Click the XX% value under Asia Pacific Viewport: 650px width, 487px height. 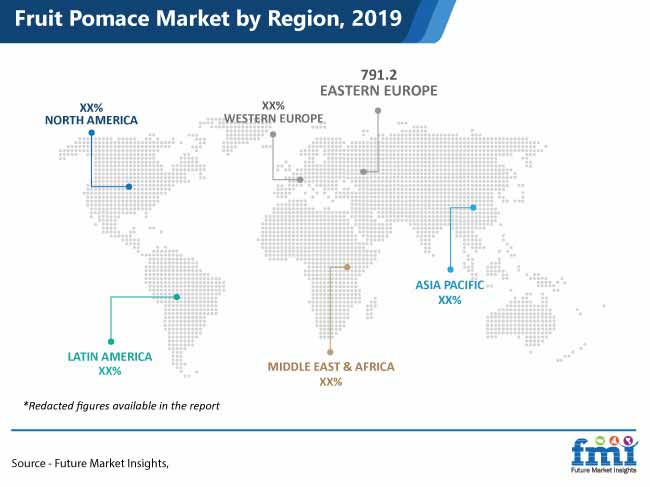[x=450, y=300]
